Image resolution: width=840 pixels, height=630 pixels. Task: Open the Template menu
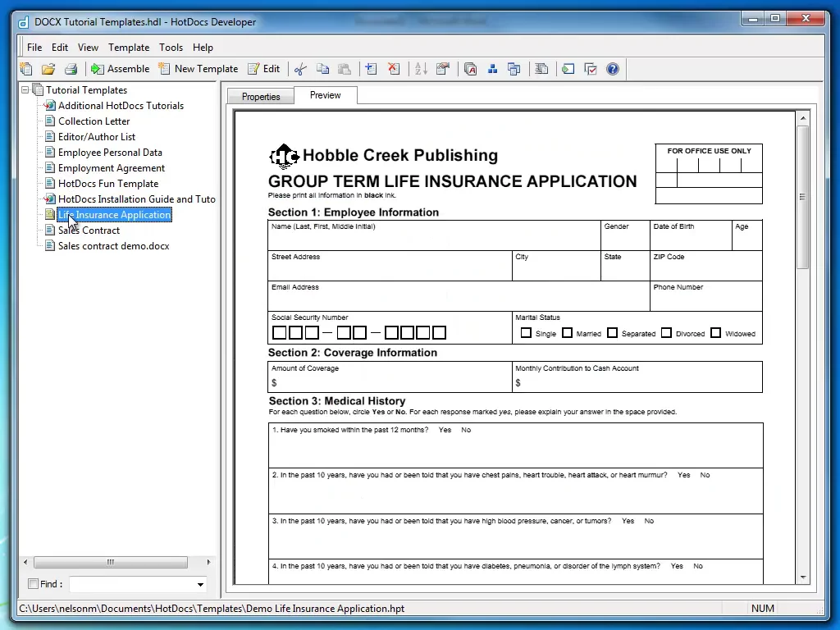click(129, 48)
